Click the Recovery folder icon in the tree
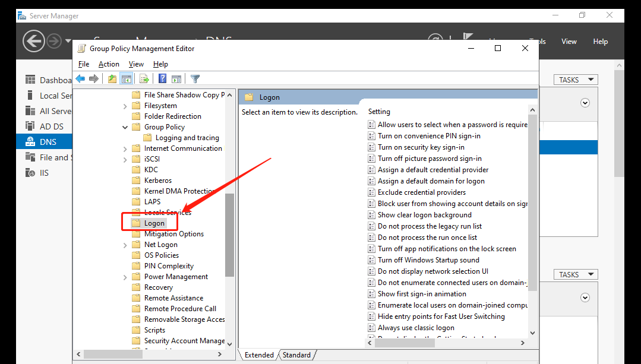This screenshot has width=641, height=364. click(x=136, y=287)
